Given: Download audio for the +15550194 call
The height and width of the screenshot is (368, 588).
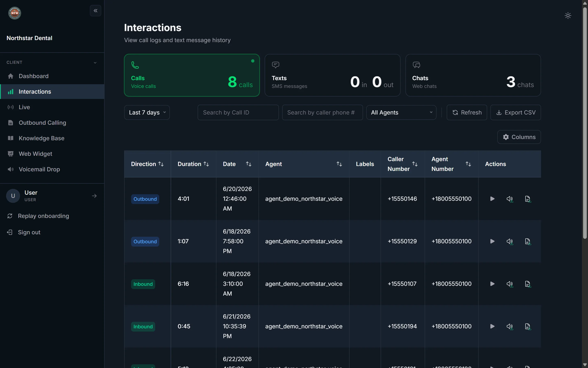Looking at the screenshot, I should (x=510, y=326).
